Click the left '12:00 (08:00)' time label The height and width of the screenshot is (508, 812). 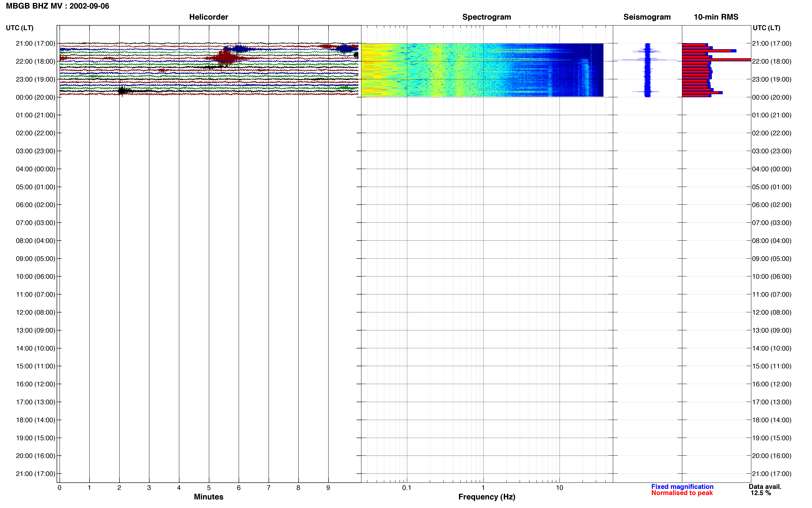(x=35, y=313)
